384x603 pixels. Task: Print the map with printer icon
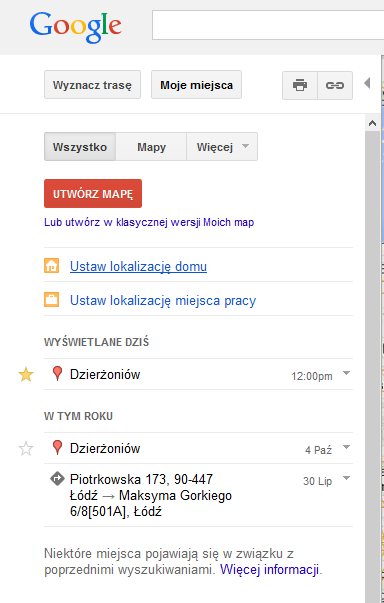tap(300, 85)
